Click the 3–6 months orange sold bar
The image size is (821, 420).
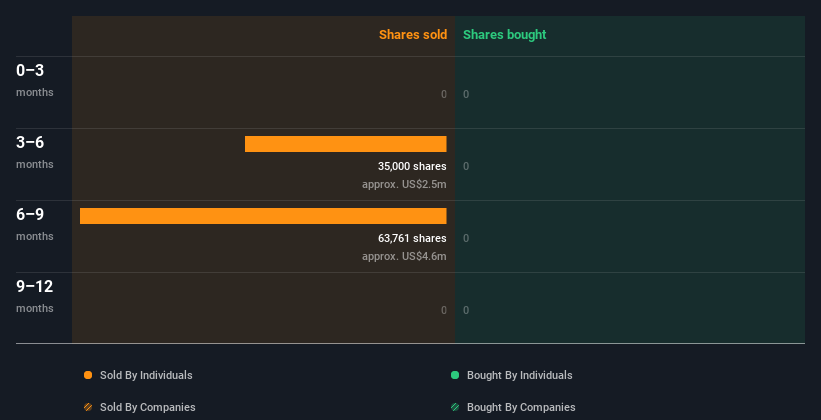pyautogui.click(x=346, y=144)
